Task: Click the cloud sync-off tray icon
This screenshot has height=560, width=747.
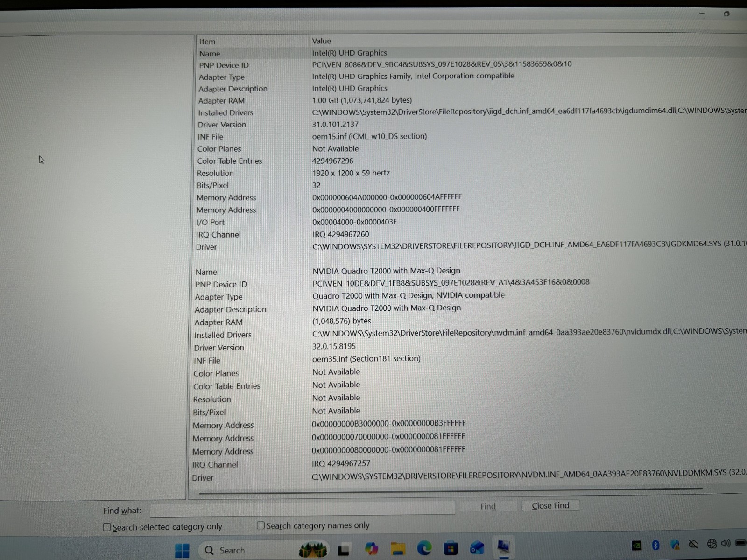Action: (693, 544)
